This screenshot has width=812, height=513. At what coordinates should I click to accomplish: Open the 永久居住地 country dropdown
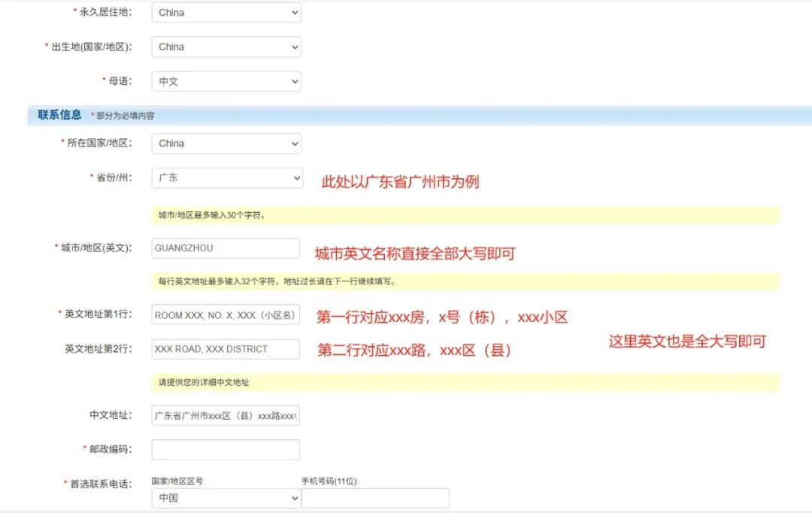click(x=226, y=13)
